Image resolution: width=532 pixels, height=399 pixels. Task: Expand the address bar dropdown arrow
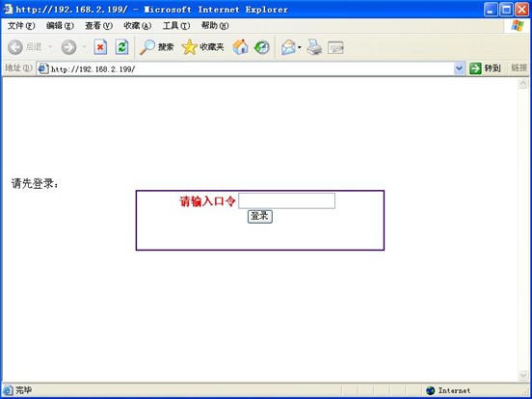pos(459,68)
